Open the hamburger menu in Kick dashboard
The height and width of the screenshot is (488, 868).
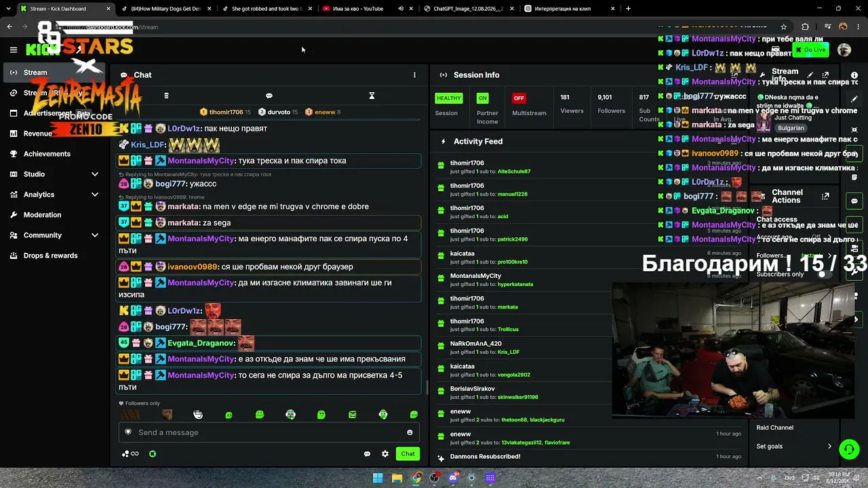click(13, 49)
